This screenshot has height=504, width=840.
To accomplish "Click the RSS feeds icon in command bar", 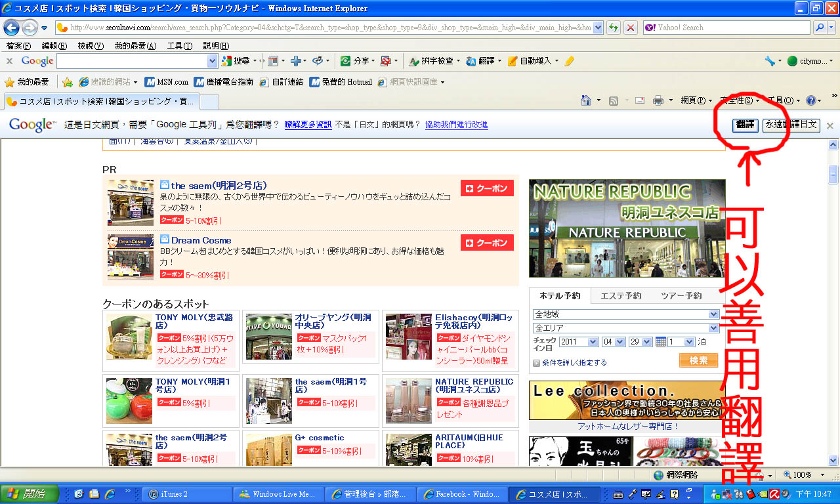I will coord(614,100).
